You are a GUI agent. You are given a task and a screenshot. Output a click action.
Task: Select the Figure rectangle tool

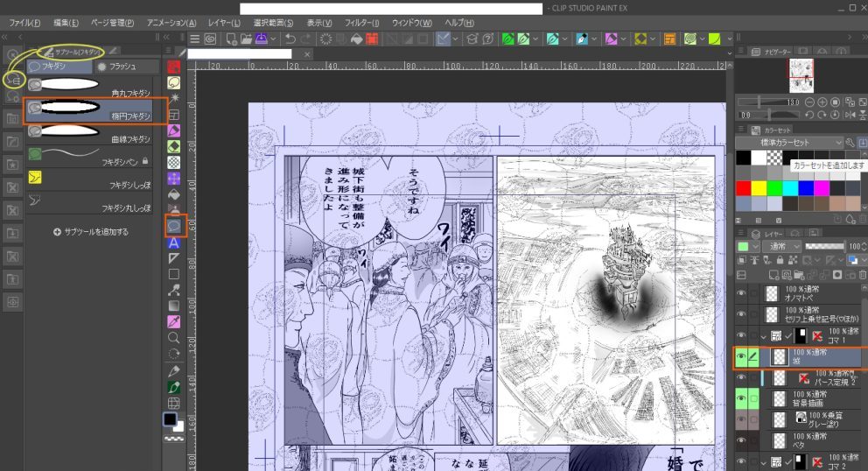click(174, 274)
